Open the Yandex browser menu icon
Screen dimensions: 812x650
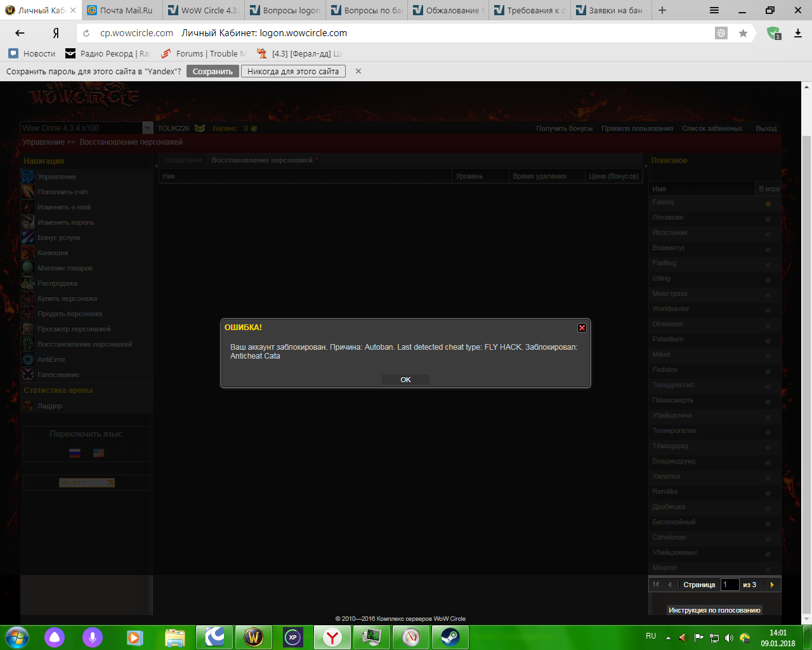(714, 10)
